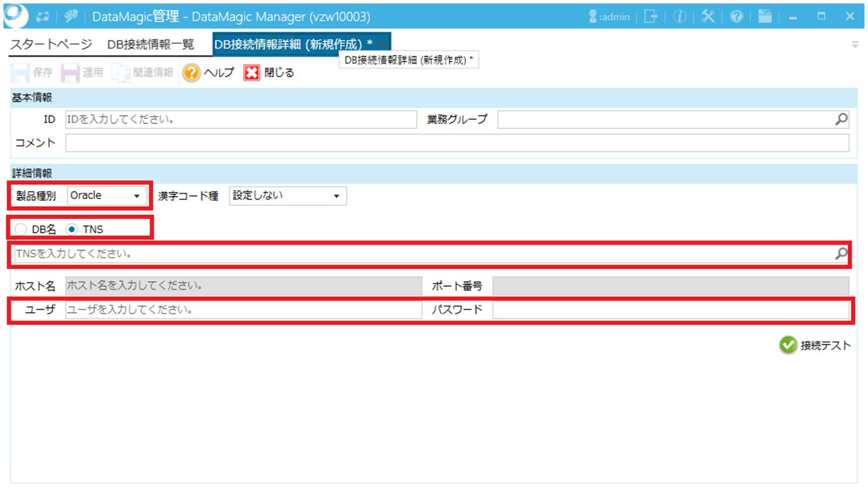Click the admin user icon
Viewport: 868px width, 487px height.
(x=592, y=17)
